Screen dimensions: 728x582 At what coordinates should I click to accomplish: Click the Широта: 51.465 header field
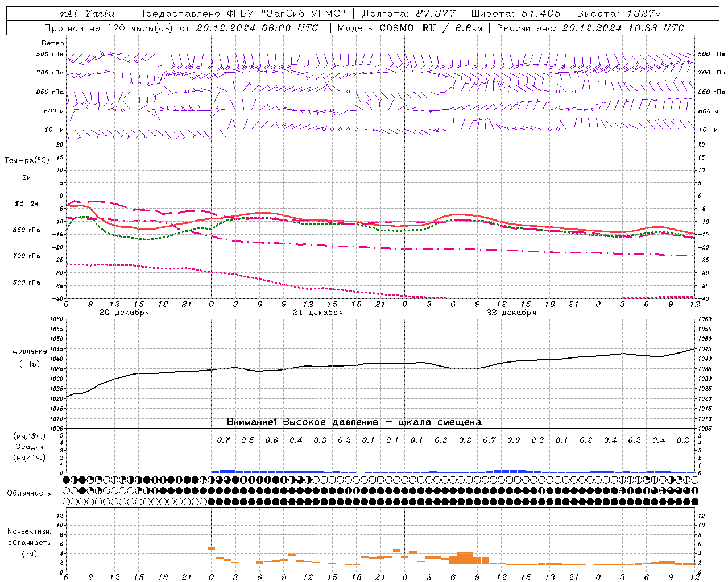click(x=516, y=14)
